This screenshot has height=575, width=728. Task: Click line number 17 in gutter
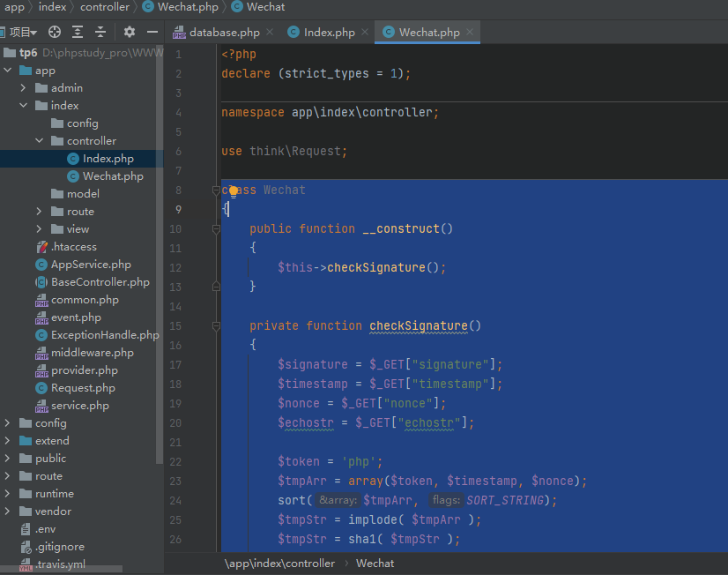(175, 365)
